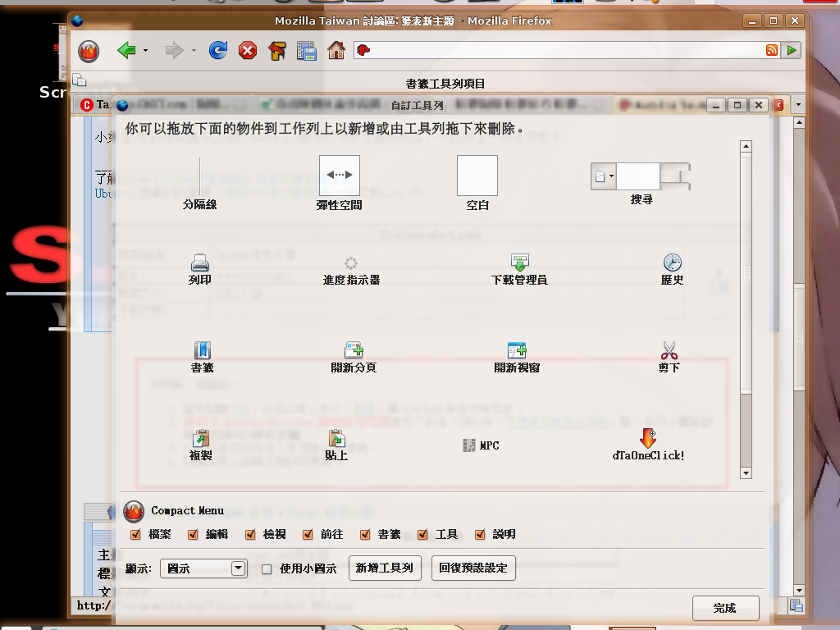Select the 歷史 clock icon
Viewport: 840px width, 630px height.
point(673,262)
